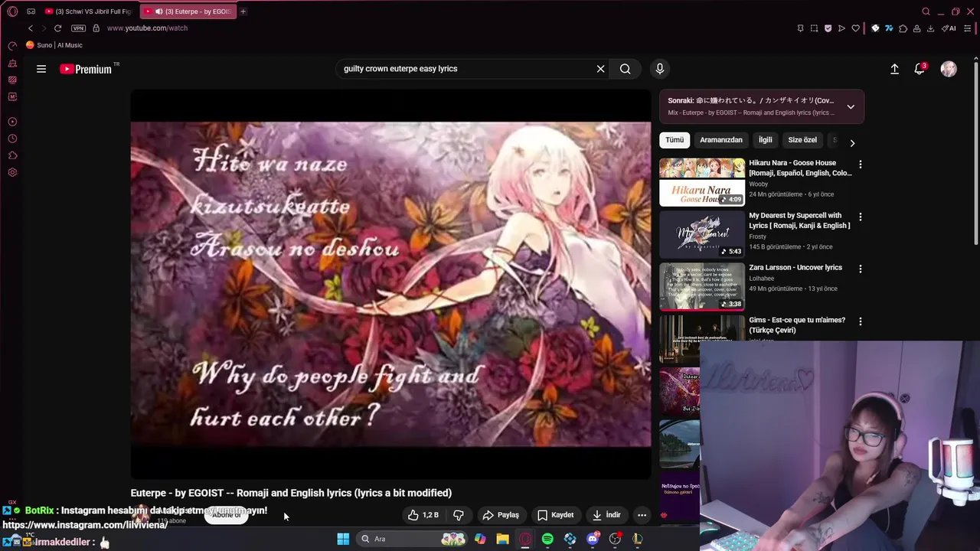Run the YouTube search magnifier button

(626, 69)
